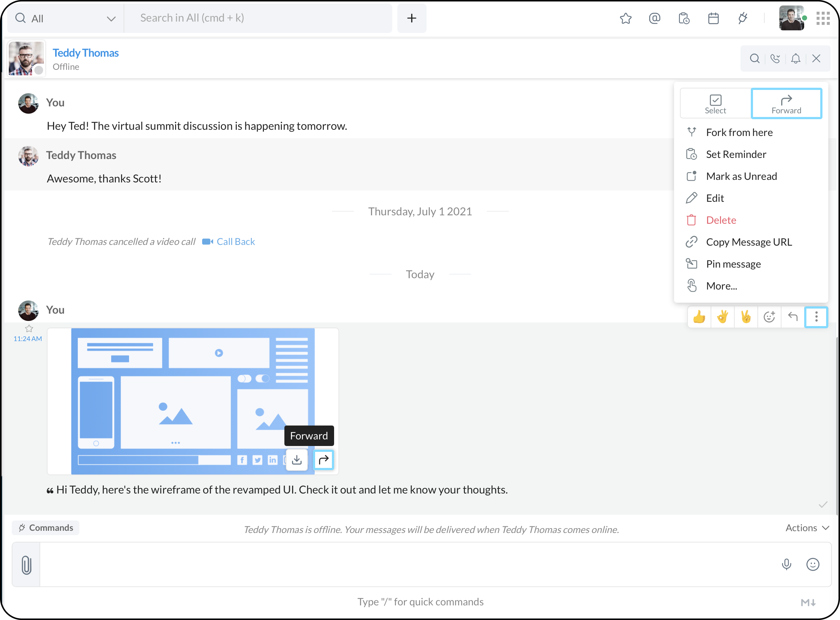Select Set Reminder in the menu
This screenshot has width=840, height=620.
[x=736, y=154]
